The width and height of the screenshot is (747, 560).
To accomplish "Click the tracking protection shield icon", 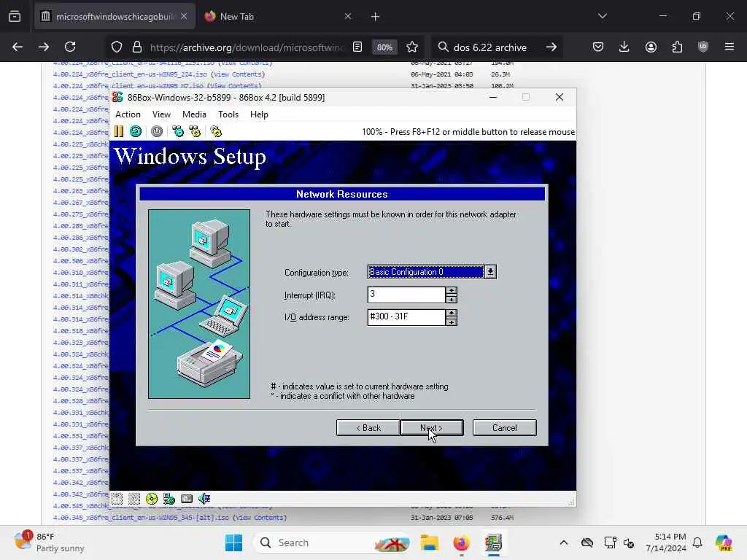I will [117, 47].
